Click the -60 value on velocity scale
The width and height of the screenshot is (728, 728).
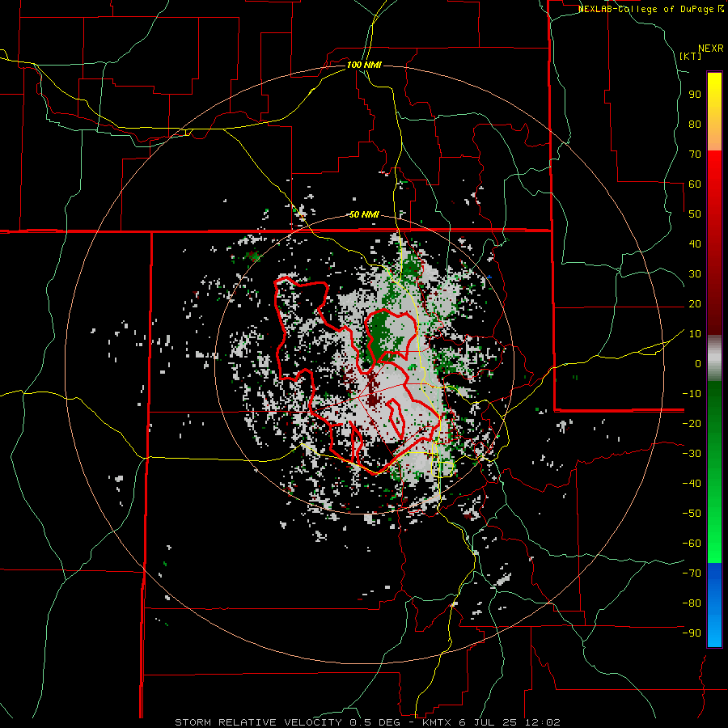tap(692, 544)
